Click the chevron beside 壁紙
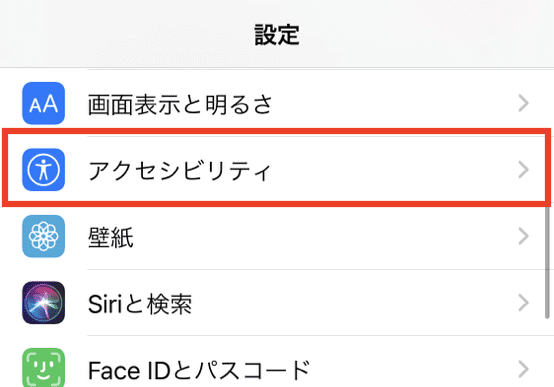The width and height of the screenshot is (554, 387). tap(524, 236)
